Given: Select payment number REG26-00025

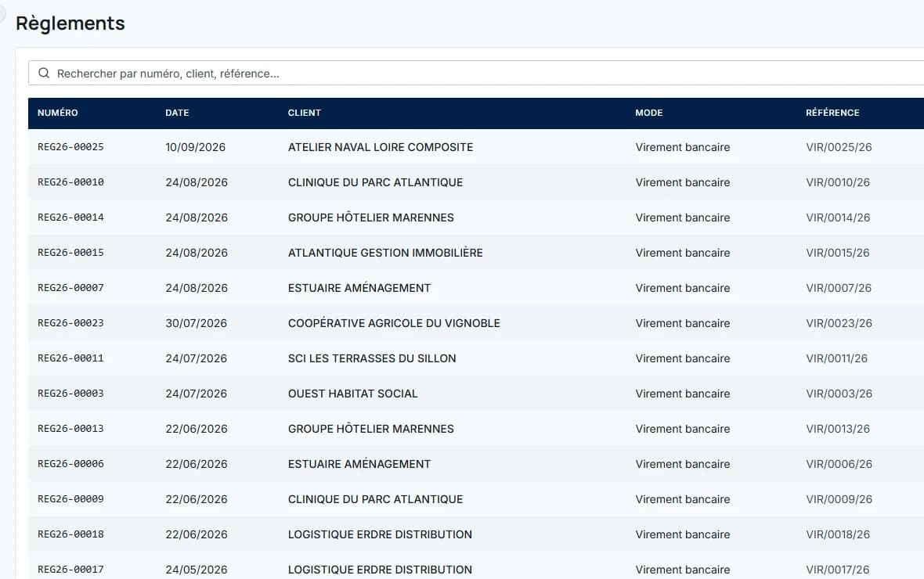Looking at the screenshot, I should (70, 146).
